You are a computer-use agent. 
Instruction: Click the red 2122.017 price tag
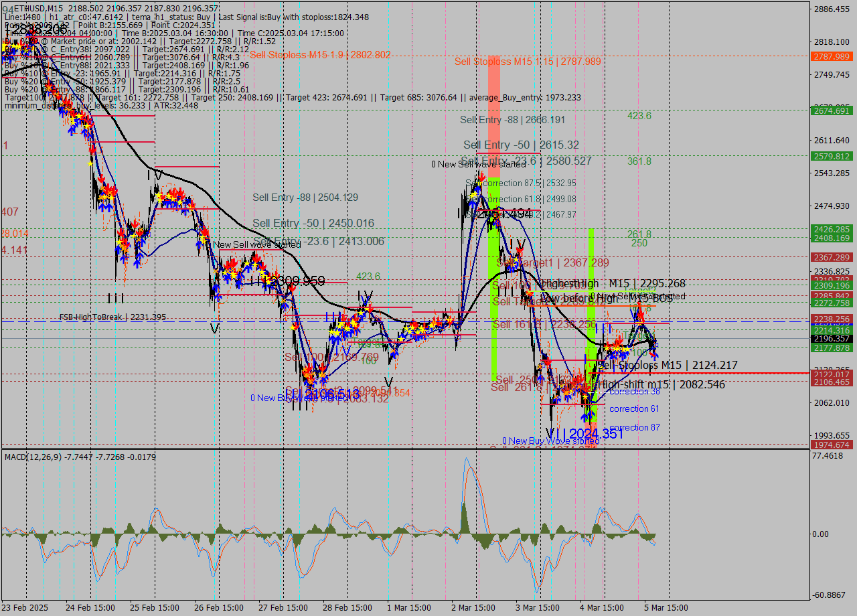click(831, 374)
